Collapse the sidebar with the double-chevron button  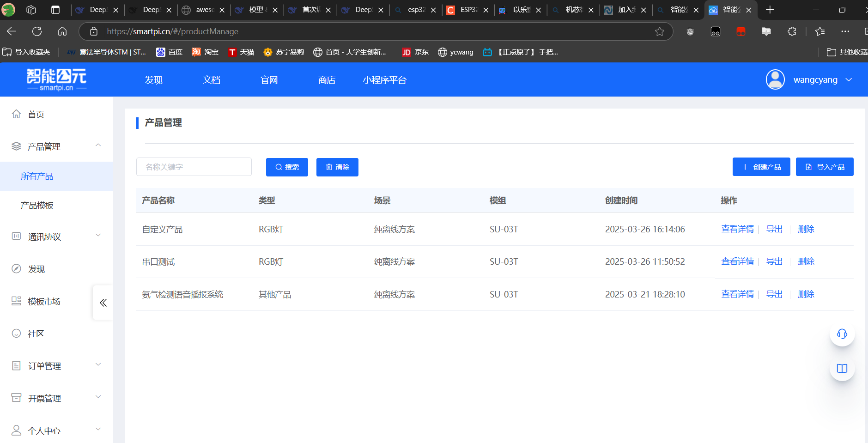click(x=103, y=303)
